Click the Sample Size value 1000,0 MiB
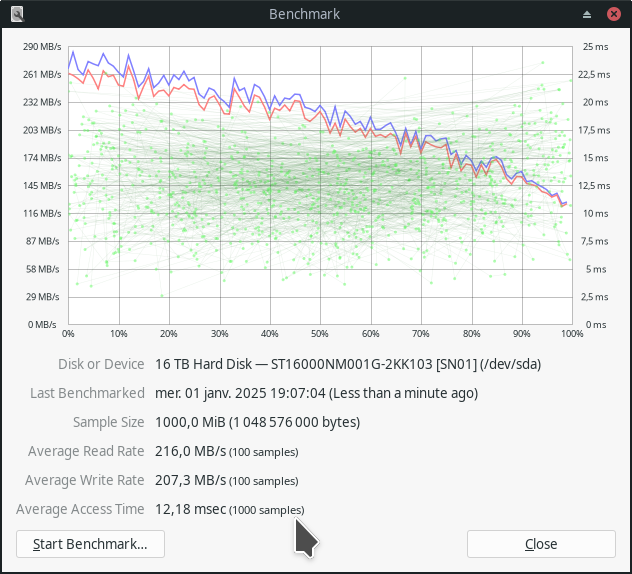The height and width of the screenshot is (574, 632). (x=258, y=422)
